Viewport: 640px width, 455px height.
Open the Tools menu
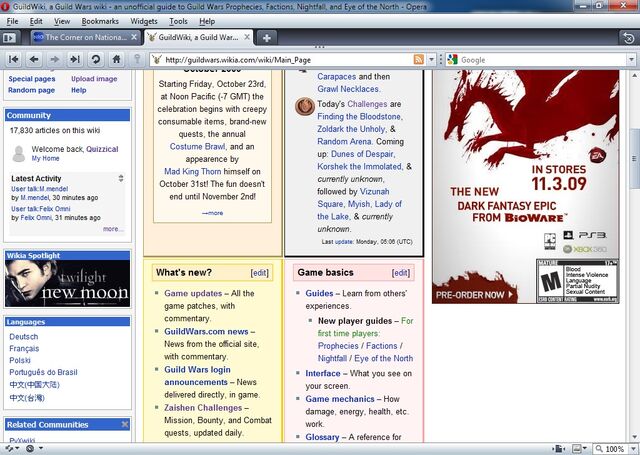(178, 21)
